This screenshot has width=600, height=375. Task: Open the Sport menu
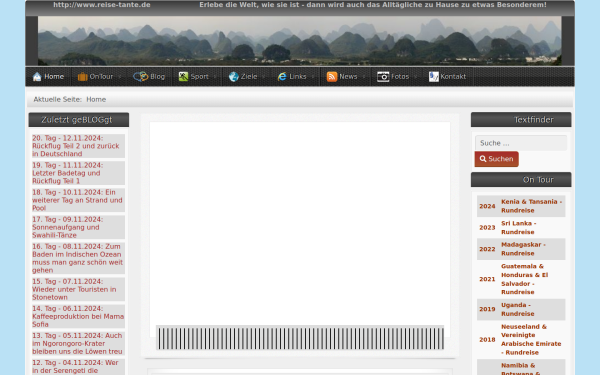[197, 77]
